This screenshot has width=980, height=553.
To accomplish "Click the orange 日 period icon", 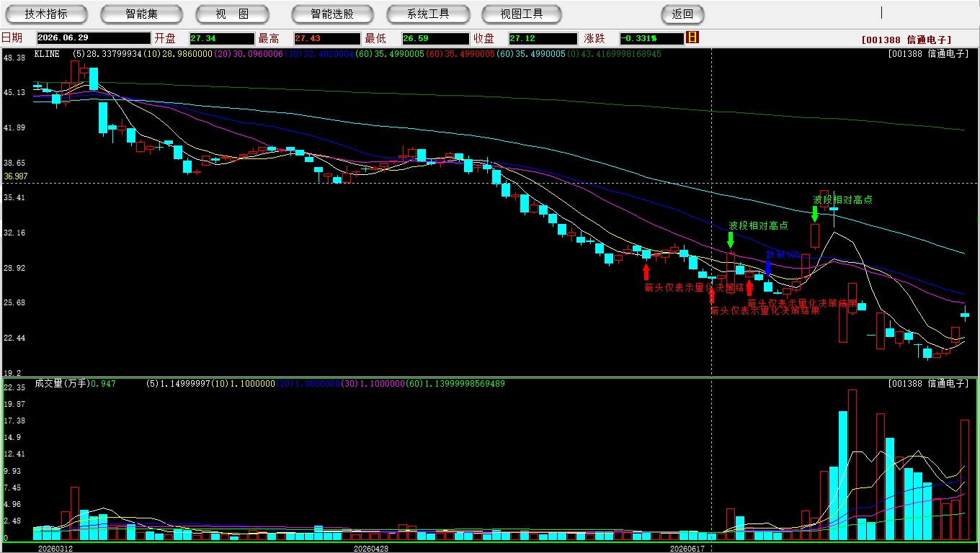I will coord(692,37).
